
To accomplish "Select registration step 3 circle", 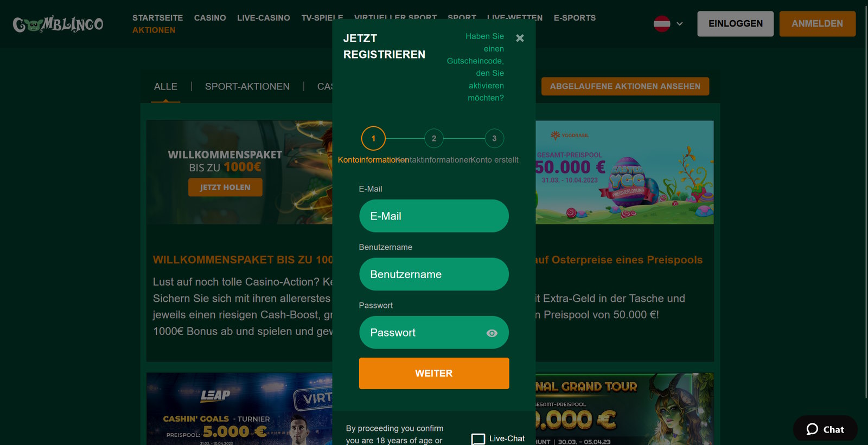I will [494, 138].
